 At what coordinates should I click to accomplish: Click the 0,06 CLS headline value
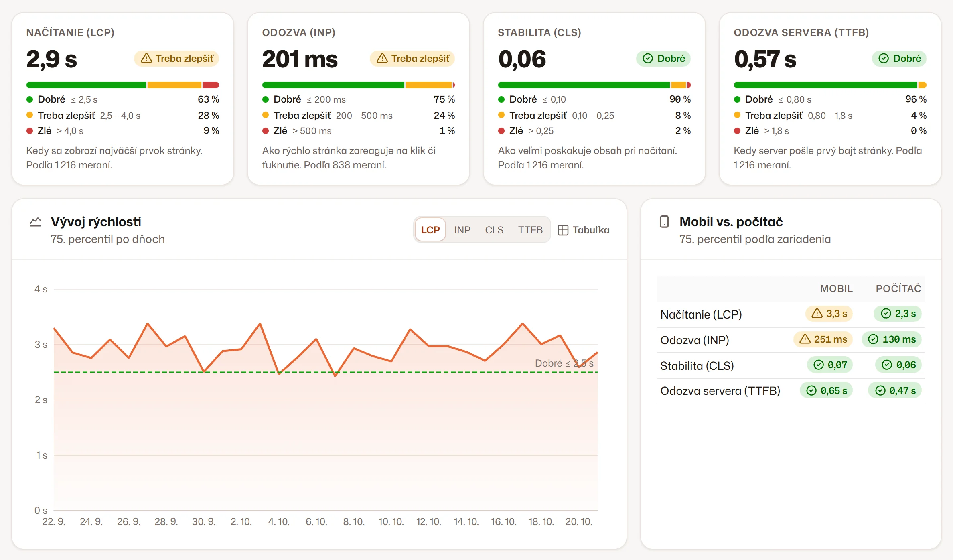522,59
